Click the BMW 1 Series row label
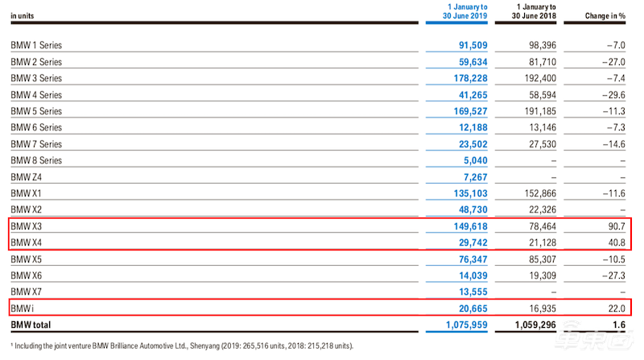 36,44
